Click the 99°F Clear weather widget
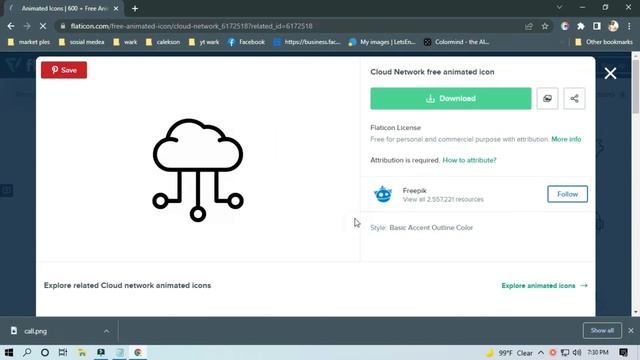This screenshot has height=360, width=640. coord(509,353)
